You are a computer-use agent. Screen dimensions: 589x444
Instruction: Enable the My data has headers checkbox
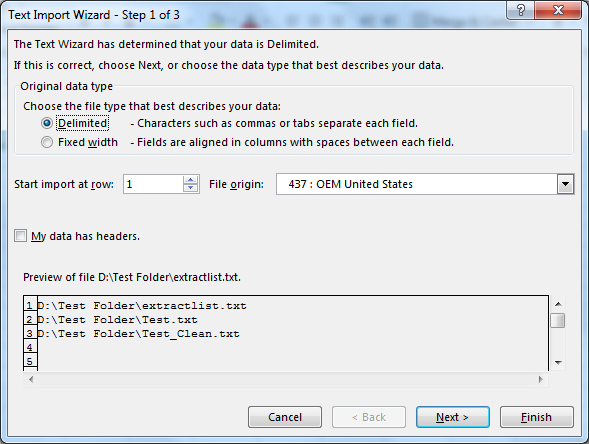[x=20, y=236]
